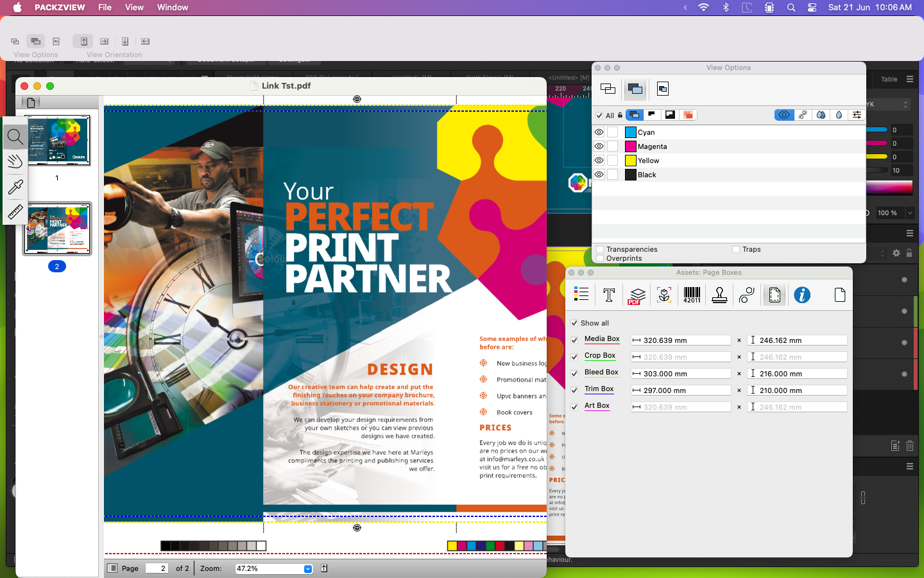Image resolution: width=924 pixels, height=578 pixels.
Task: Select the eyedropper densitometer tool
Action: (x=15, y=187)
